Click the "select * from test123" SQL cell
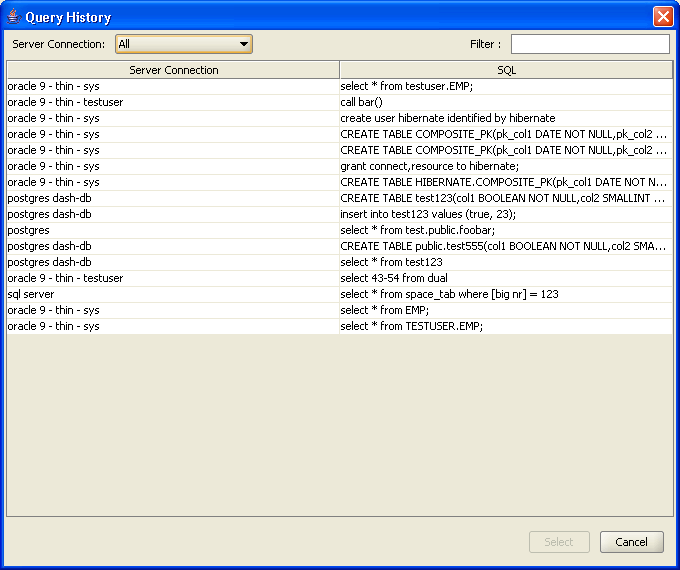 pos(506,262)
